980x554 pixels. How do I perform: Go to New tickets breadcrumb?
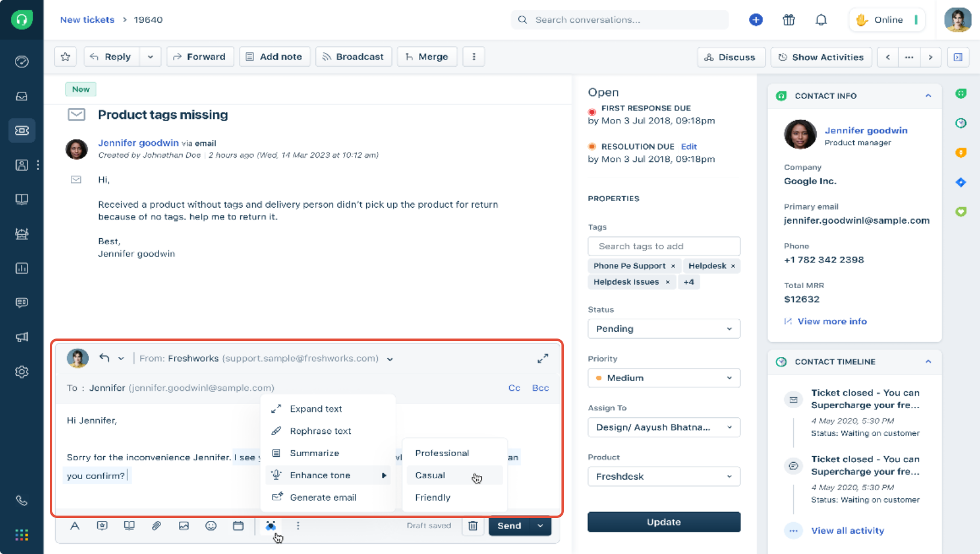[x=87, y=20]
